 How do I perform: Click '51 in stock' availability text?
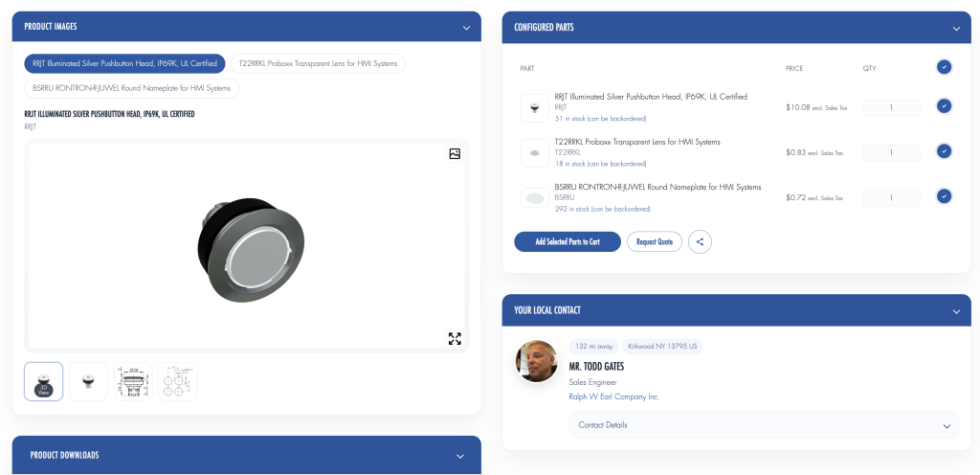point(600,118)
